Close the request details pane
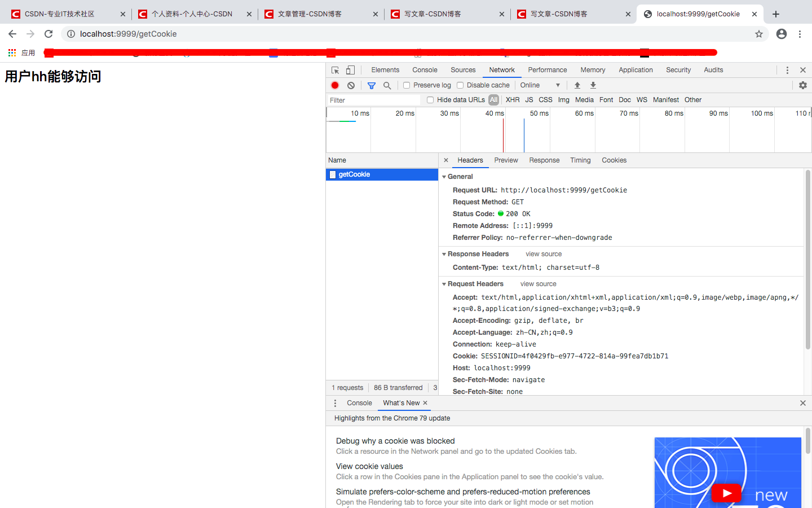 click(446, 160)
